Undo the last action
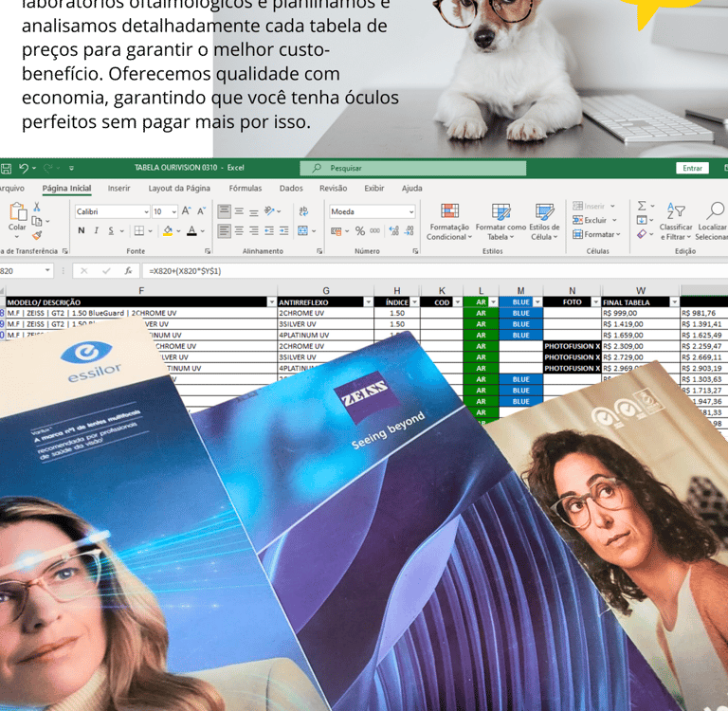The height and width of the screenshot is (711, 728). (x=24, y=168)
